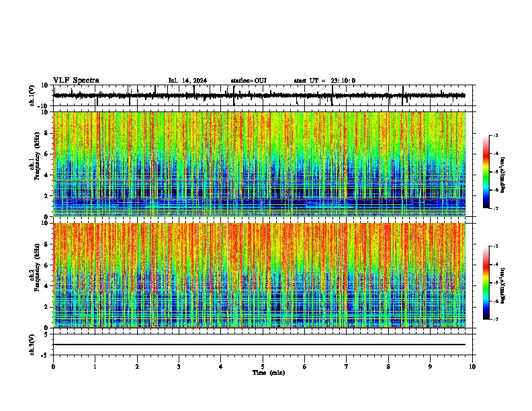Click inside the ch.2 spectrogram panel

click(x=259, y=275)
